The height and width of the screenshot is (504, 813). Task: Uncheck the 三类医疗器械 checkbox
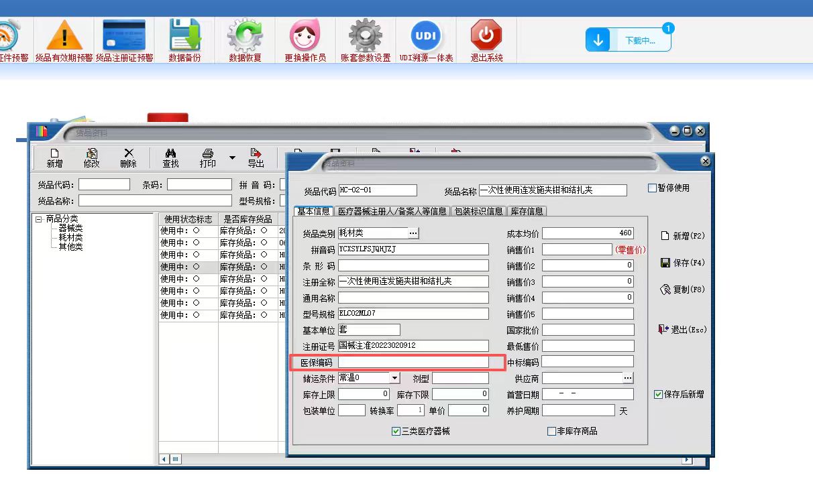(x=396, y=432)
